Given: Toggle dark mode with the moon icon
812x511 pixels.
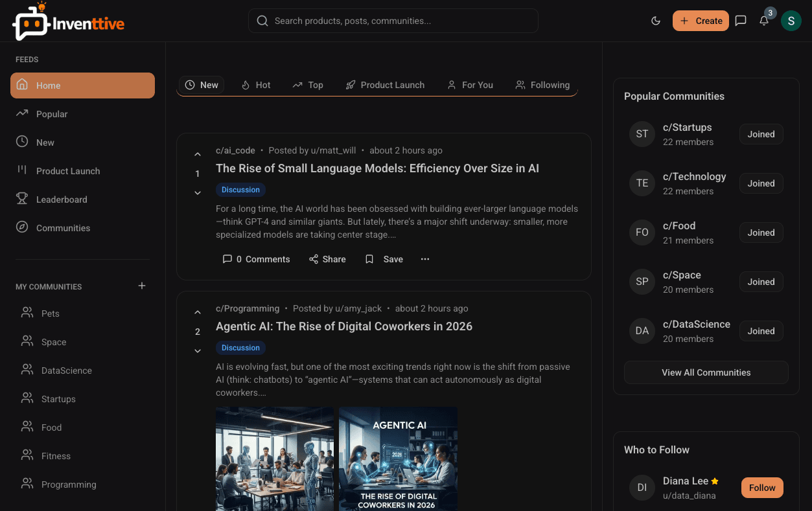Looking at the screenshot, I should pos(656,21).
